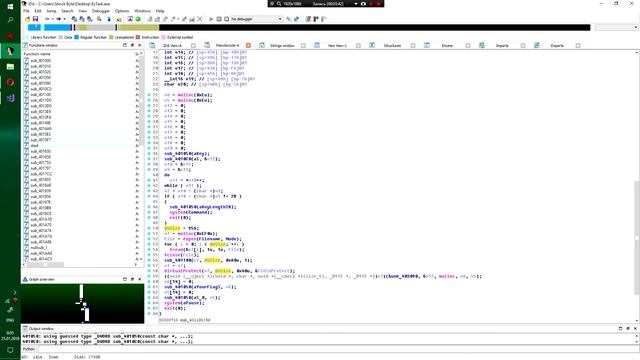Click the Python command input field
This screenshot has width=640, height=360.
point(338,349)
